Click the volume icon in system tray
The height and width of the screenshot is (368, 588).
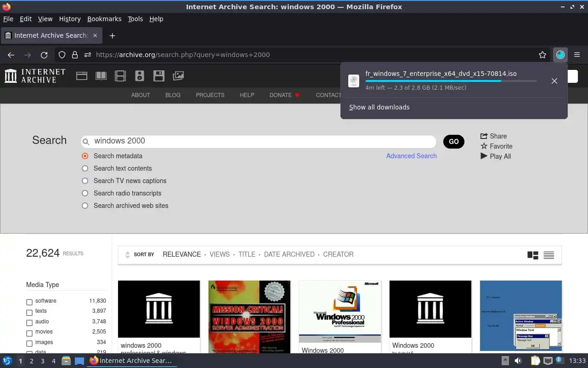click(x=518, y=361)
